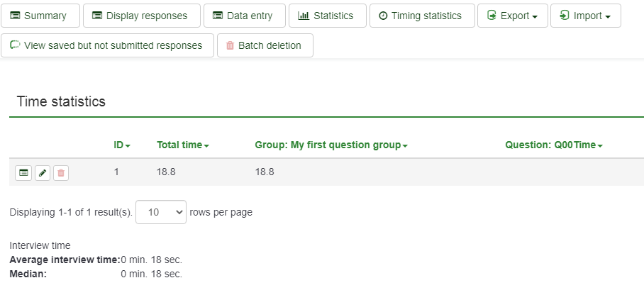
Task: Expand the Export dropdown
Action: pyautogui.click(x=512, y=16)
